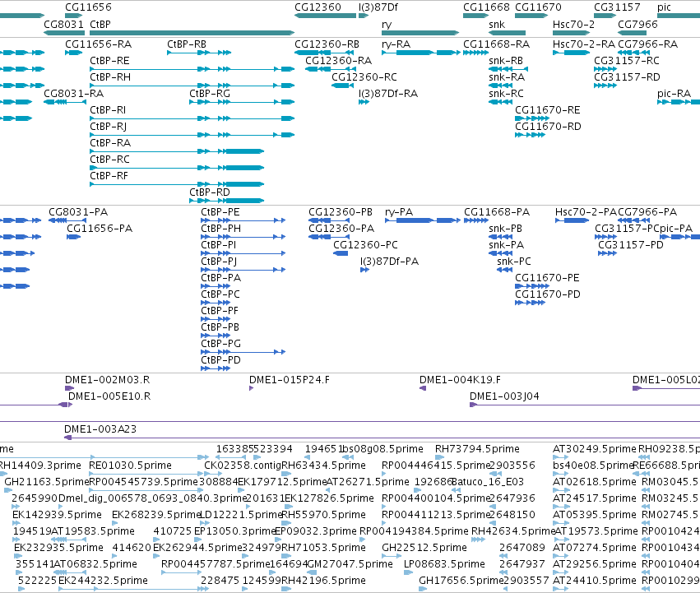
Task: Select the ry-PA protein label
Action: [399, 212]
